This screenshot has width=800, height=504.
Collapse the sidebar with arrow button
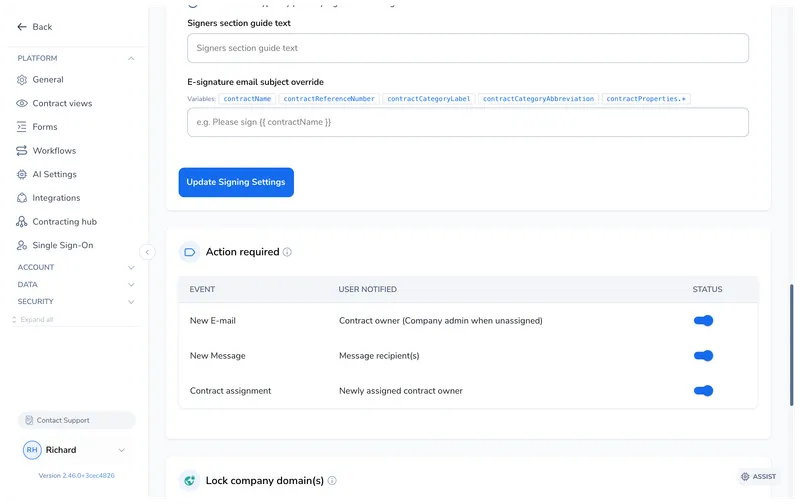[x=147, y=252]
